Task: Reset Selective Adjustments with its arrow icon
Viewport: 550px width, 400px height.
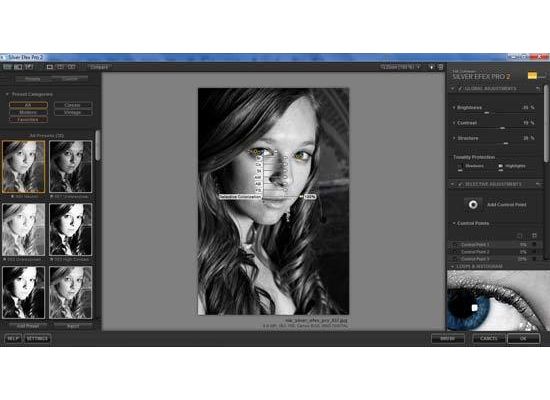Action: [x=538, y=184]
